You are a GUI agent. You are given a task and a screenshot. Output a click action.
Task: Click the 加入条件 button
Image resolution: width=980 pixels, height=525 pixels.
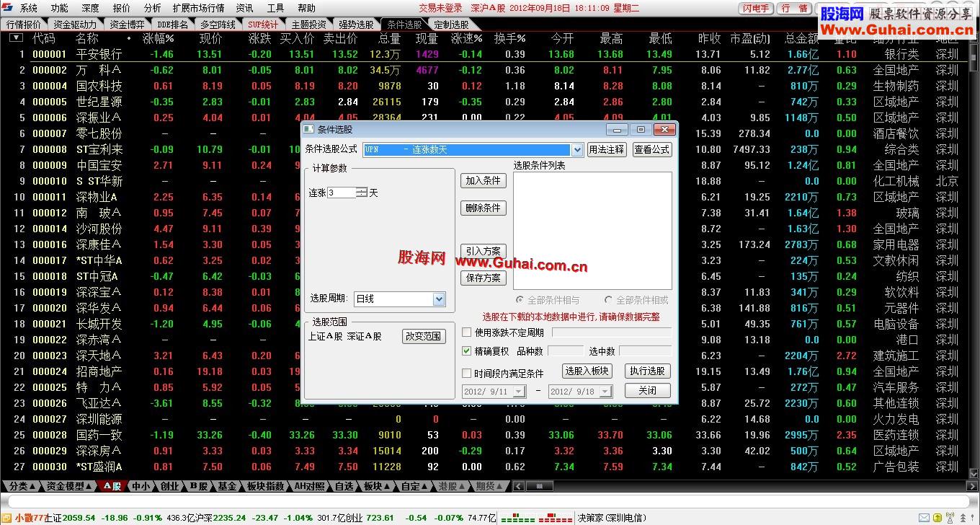coord(483,180)
